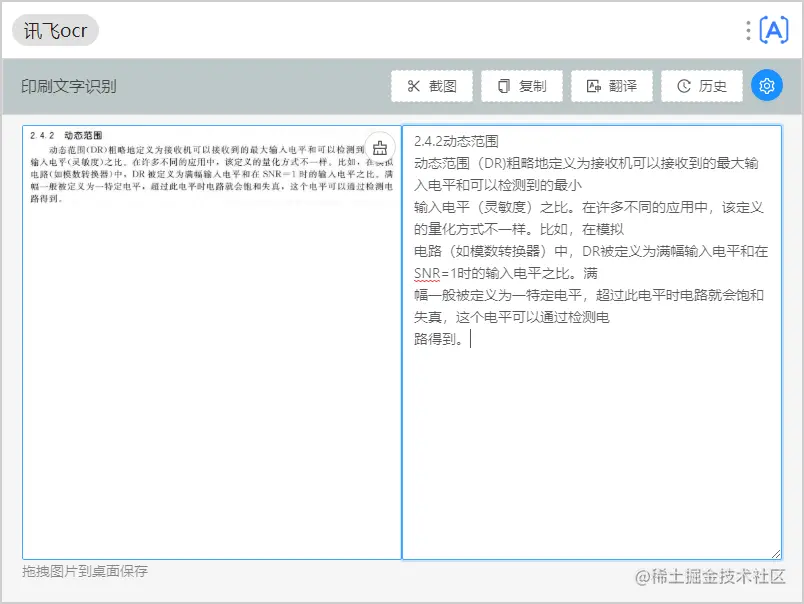Image resolution: width=804 pixels, height=604 pixels.
Task: Open 历史 history list
Action: [702, 86]
